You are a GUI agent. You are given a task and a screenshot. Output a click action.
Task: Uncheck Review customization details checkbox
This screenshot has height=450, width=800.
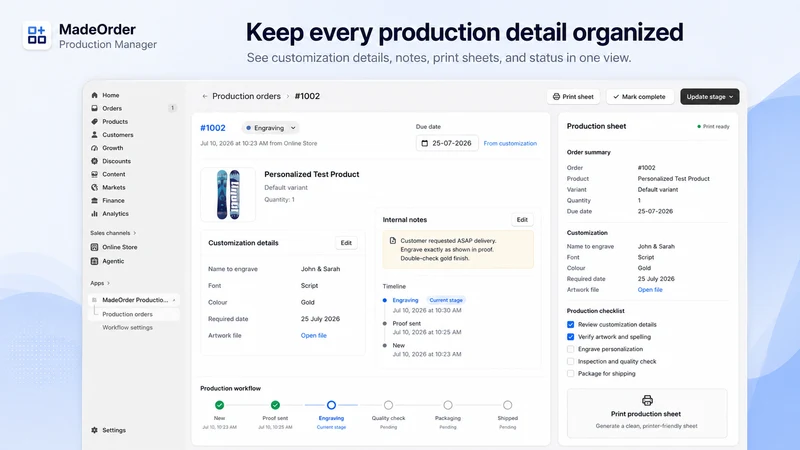point(570,324)
